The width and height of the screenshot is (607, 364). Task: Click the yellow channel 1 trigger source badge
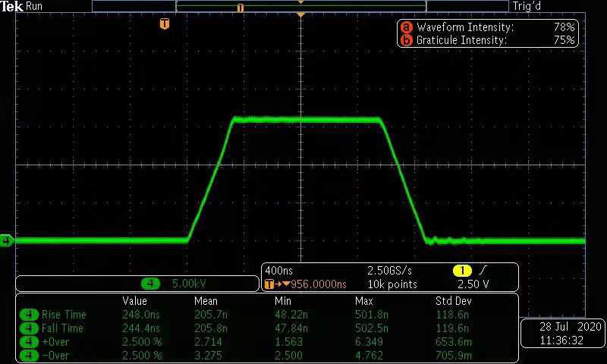click(x=462, y=271)
